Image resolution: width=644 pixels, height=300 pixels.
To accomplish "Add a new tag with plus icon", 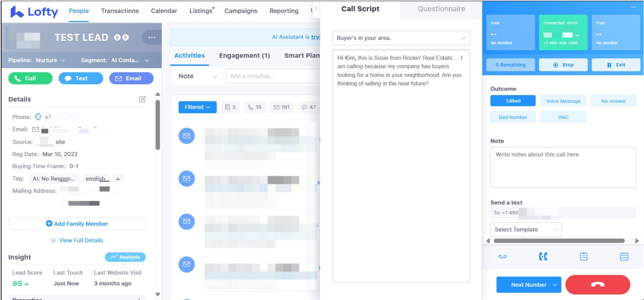I will (118, 179).
